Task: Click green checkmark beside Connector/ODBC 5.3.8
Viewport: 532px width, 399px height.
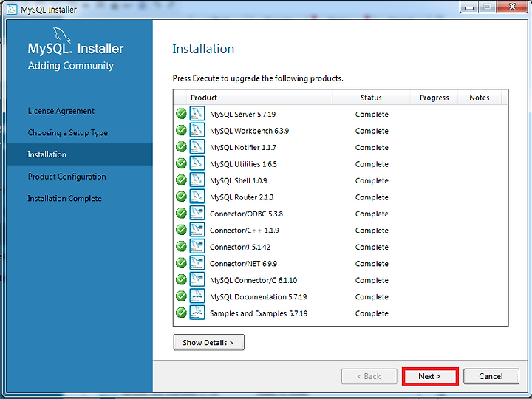Action: click(x=181, y=214)
